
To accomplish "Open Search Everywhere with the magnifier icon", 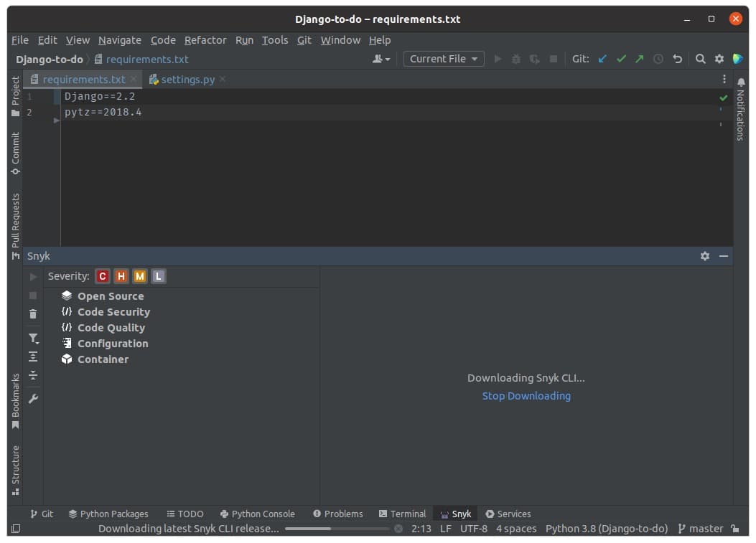I will click(700, 58).
